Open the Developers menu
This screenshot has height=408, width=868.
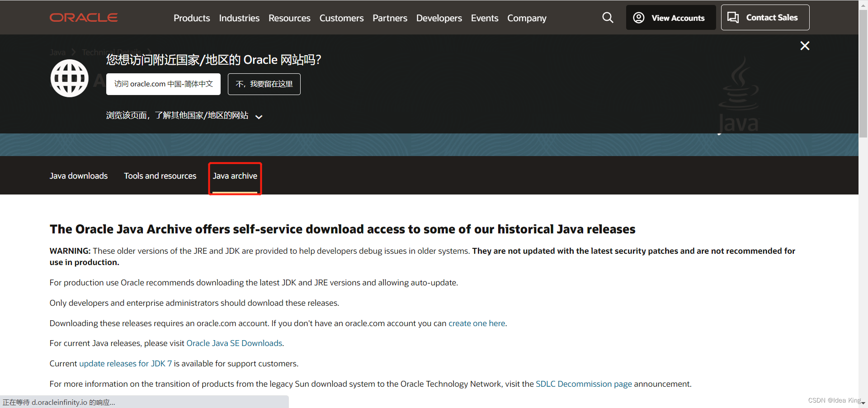(439, 18)
